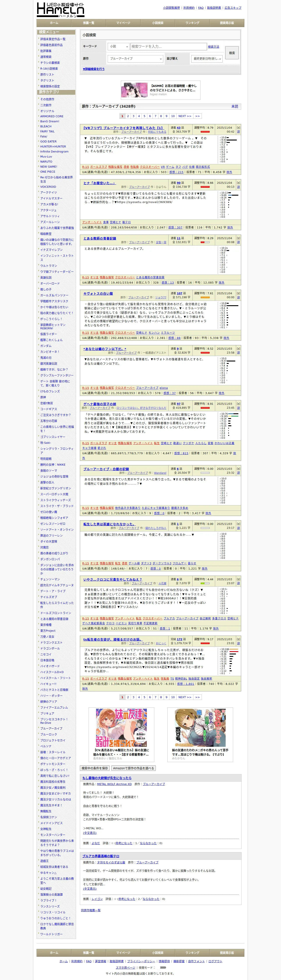
Task: Select 捜索掲示板 in the top navigation bar
Action: tap(227, 23)
